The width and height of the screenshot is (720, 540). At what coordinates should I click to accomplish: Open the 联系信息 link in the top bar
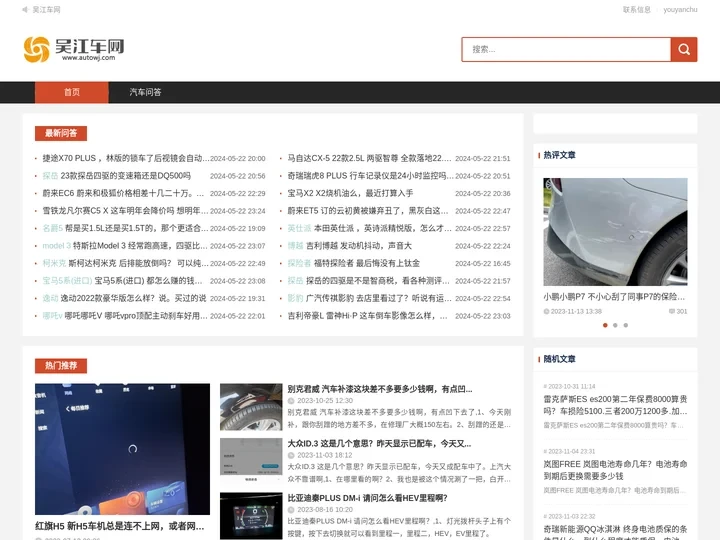(x=637, y=10)
